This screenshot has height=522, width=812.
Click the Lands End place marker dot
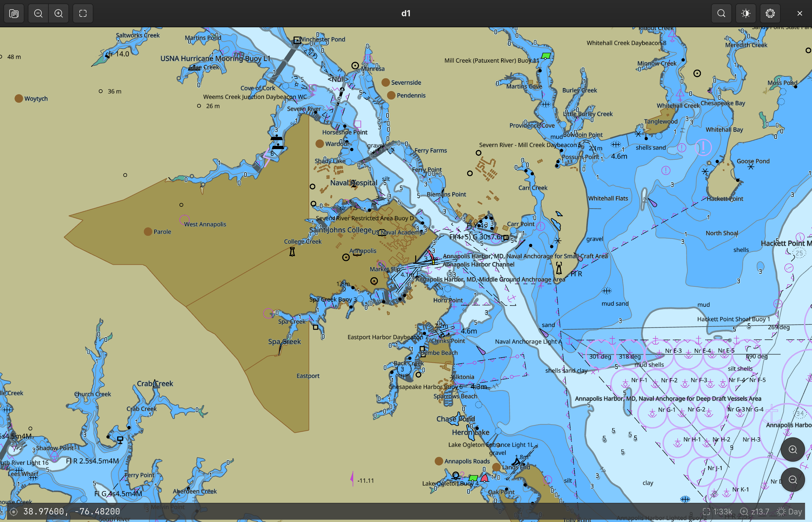(496, 467)
